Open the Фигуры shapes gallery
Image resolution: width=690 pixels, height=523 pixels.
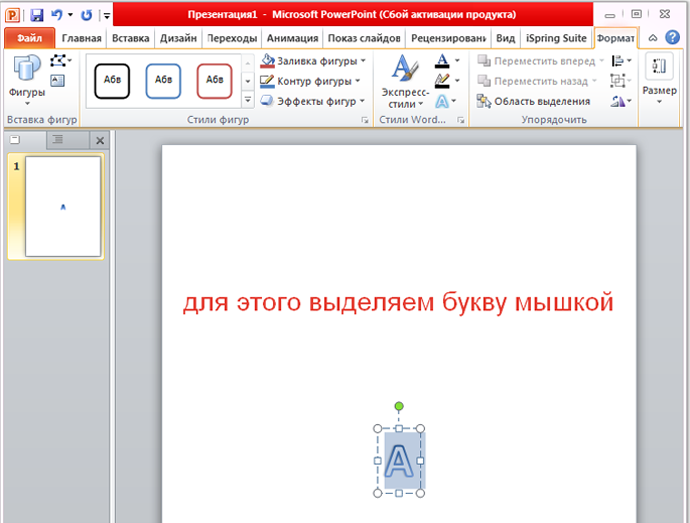tap(27, 80)
